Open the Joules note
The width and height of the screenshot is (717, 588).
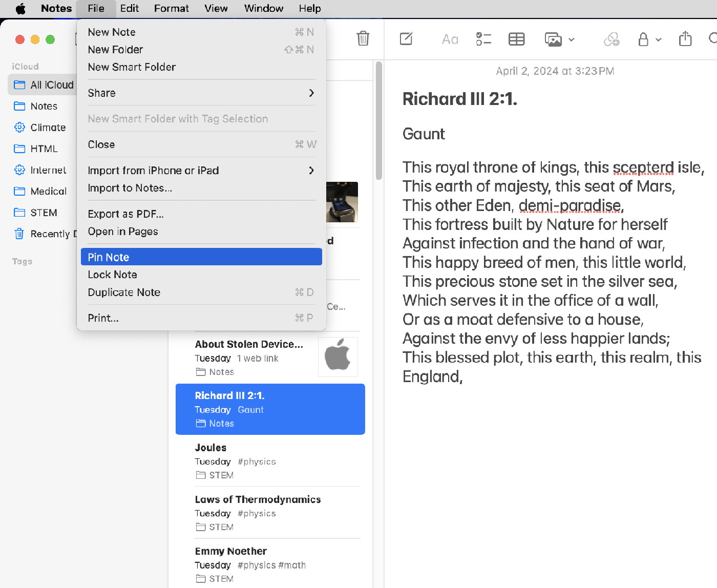click(x=270, y=461)
